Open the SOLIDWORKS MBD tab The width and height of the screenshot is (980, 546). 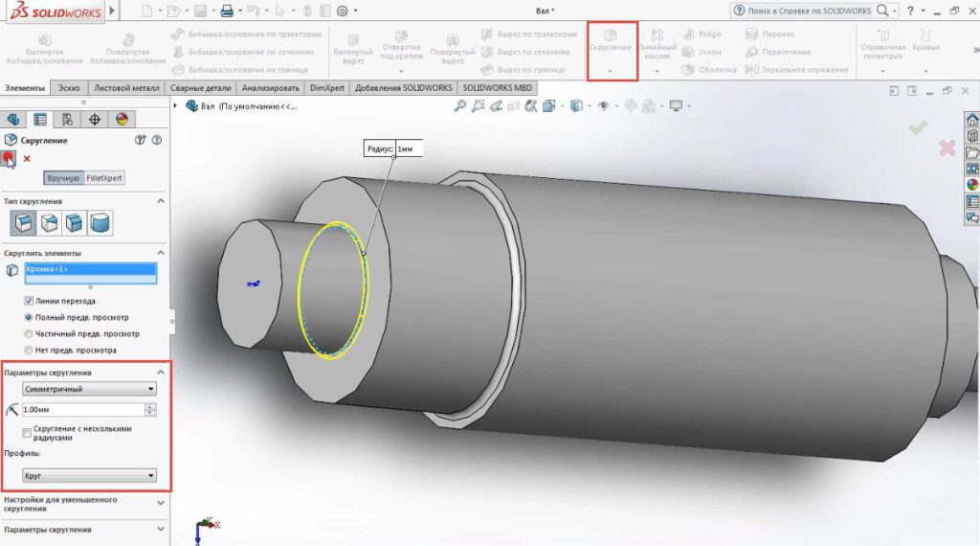pyautogui.click(x=498, y=87)
